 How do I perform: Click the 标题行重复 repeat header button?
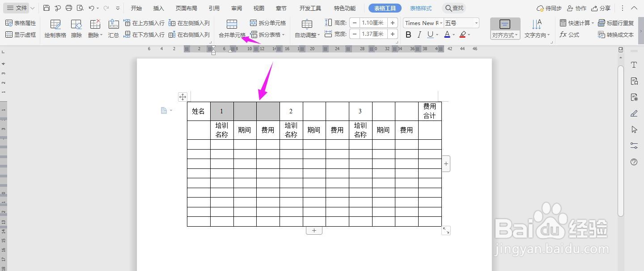coord(616,22)
